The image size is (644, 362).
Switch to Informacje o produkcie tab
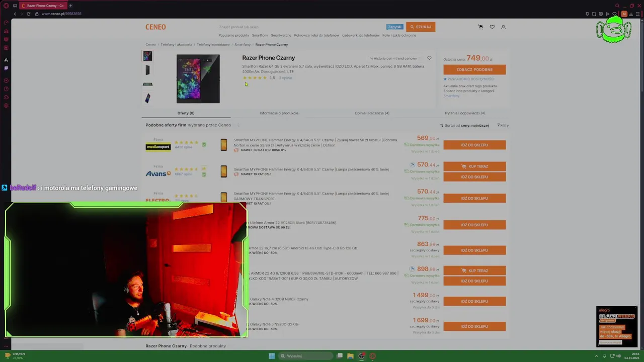click(x=279, y=113)
